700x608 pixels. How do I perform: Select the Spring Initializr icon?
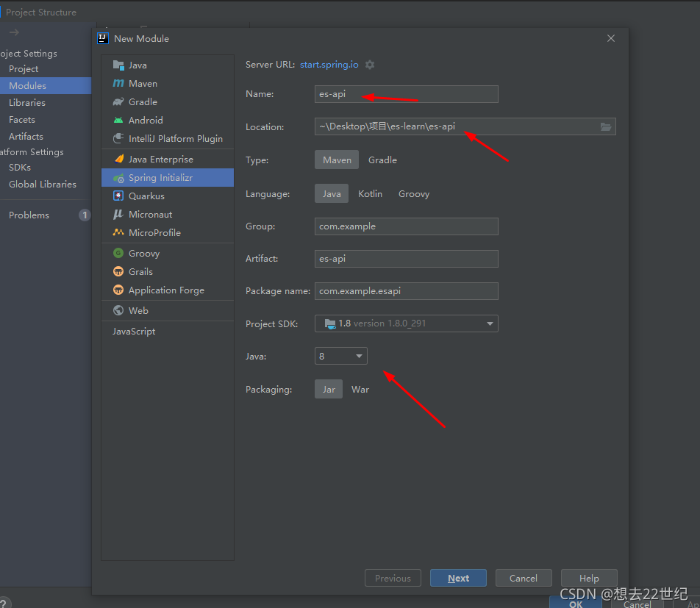click(118, 178)
